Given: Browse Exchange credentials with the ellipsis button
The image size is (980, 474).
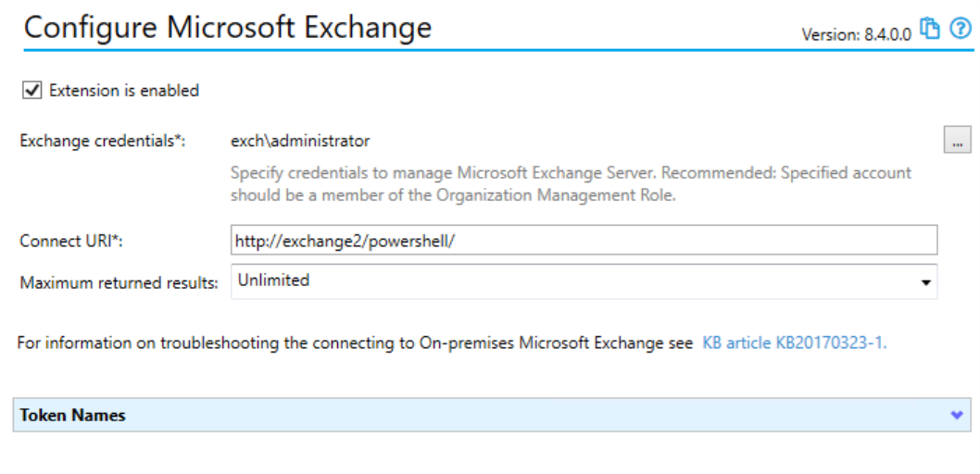Looking at the screenshot, I should pos(957,140).
